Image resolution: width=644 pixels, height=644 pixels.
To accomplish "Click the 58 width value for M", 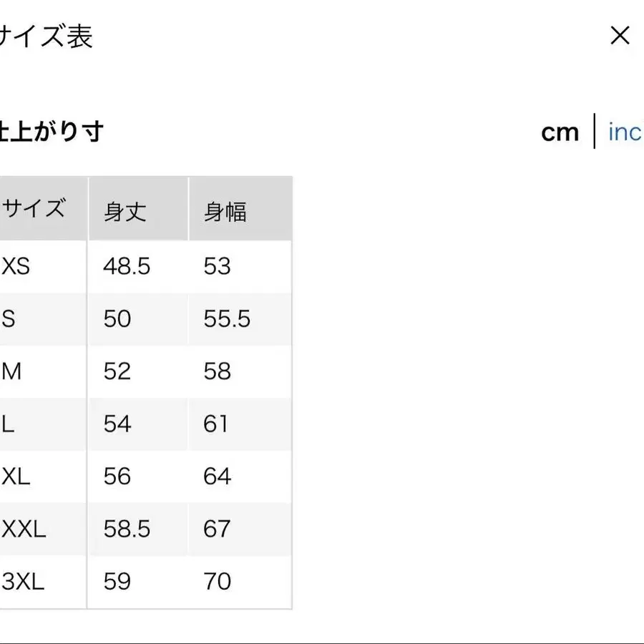I will point(218,371).
